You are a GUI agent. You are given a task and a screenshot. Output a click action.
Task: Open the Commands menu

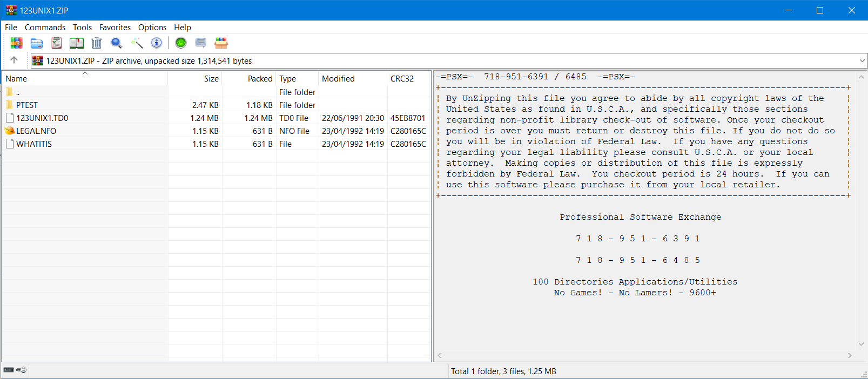(x=45, y=27)
